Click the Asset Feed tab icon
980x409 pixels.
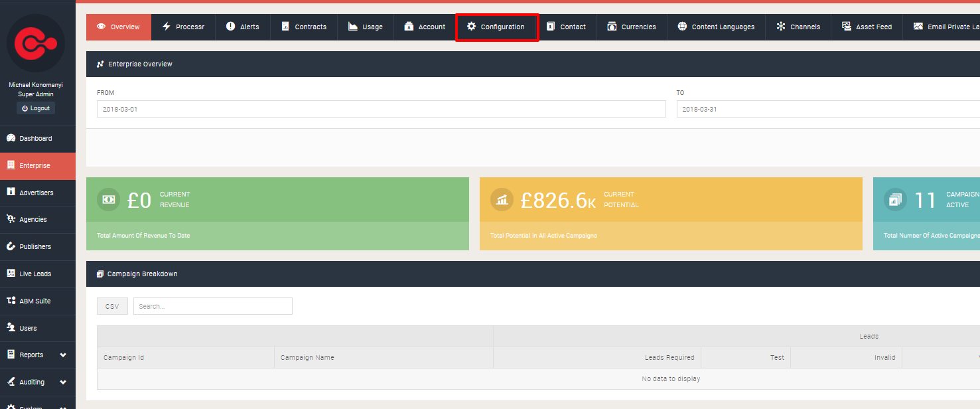pyautogui.click(x=847, y=27)
